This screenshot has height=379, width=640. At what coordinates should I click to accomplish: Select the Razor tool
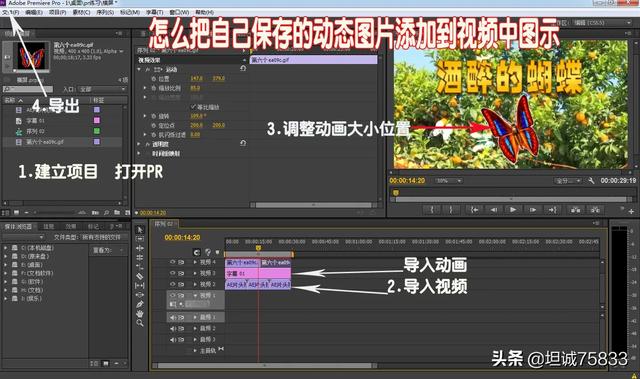(x=140, y=276)
